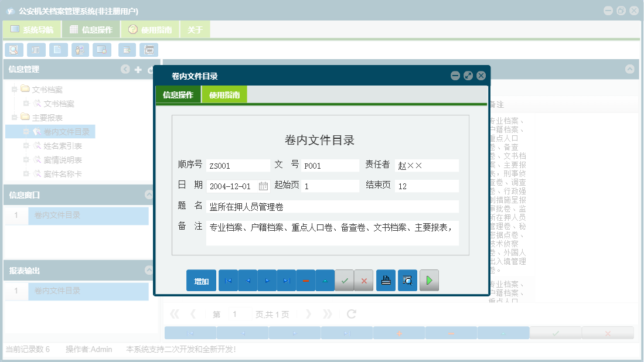The width and height of the screenshot is (644, 362).
Task: Click the 增加 button to add a record
Action: (x=201, y=281)
